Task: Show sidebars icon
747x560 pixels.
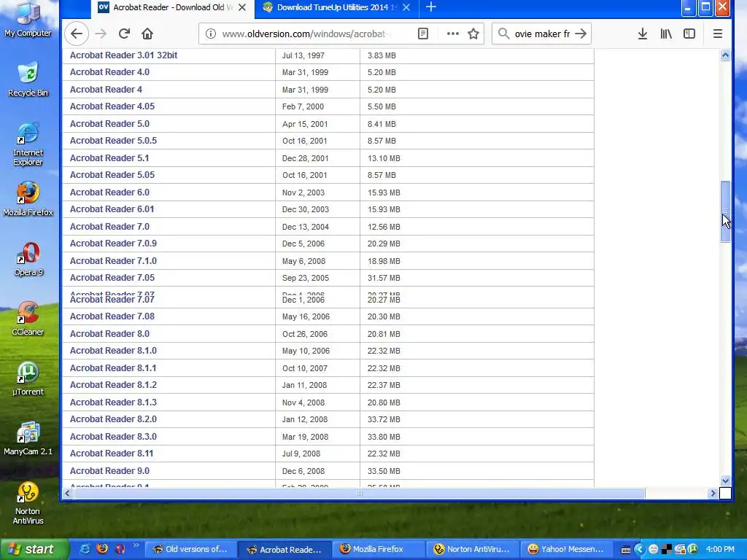Action: click(x=689, y=34)
